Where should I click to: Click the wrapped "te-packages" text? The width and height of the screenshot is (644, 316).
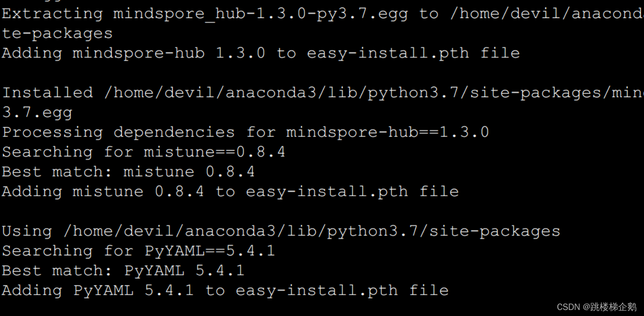[57, 33]
